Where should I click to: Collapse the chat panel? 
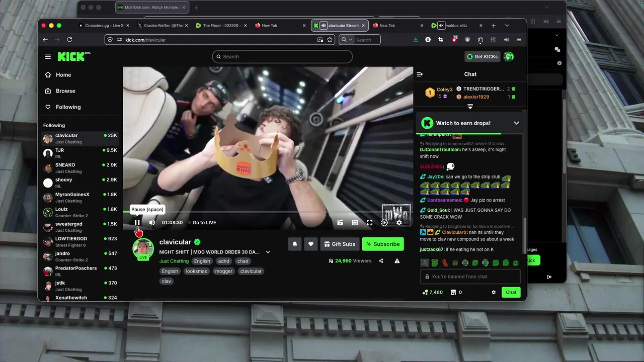[x=420, y=74]
